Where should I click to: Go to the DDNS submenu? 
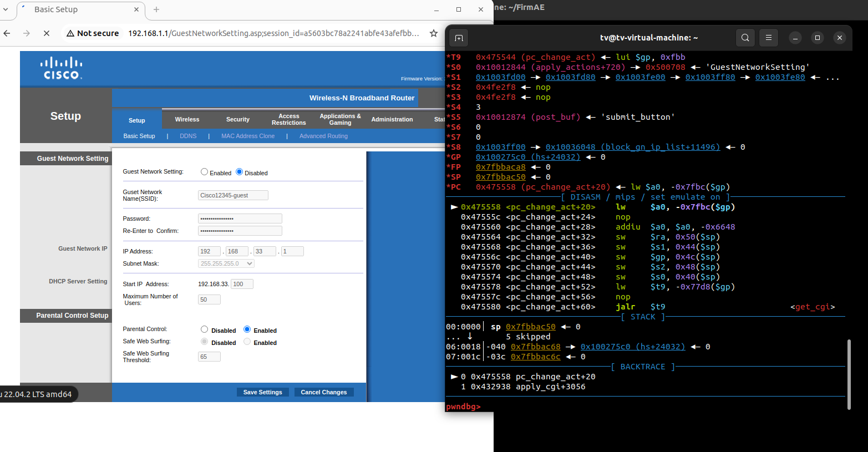pyautogui.click(x=188, y=136)
